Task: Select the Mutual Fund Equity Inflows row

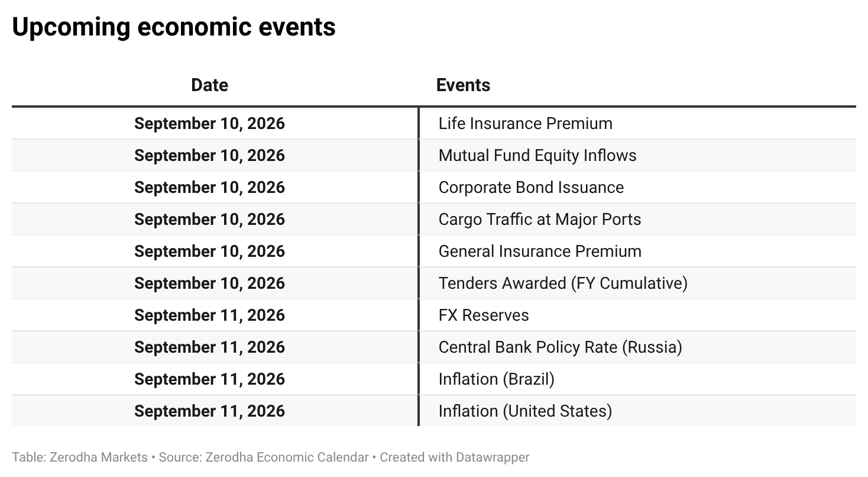Action: [x=434, y=156]
